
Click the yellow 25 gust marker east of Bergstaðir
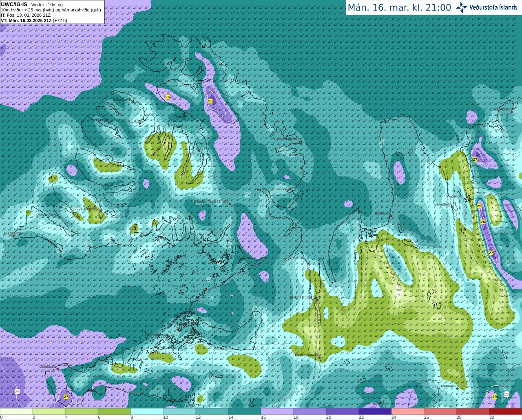pyautogui.click(x=479, y=206)
